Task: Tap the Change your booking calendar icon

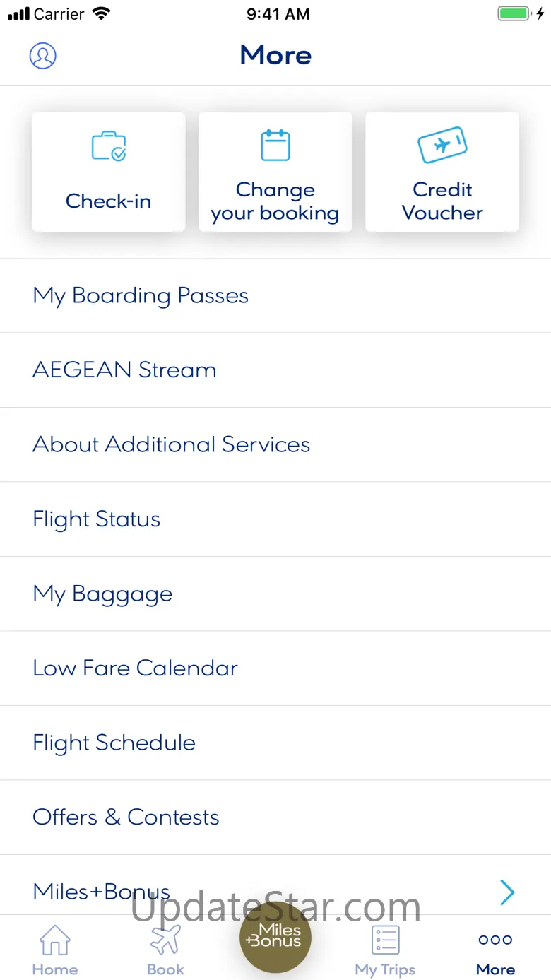Action: [x=275, y=145]
